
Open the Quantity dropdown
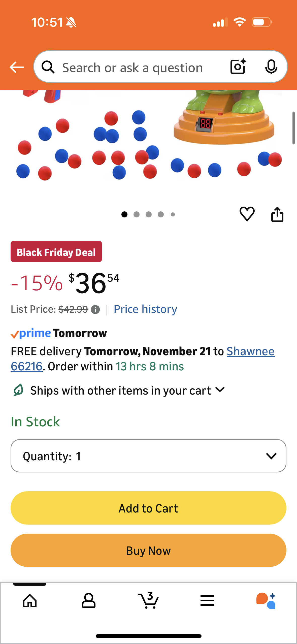coord(148,456)
